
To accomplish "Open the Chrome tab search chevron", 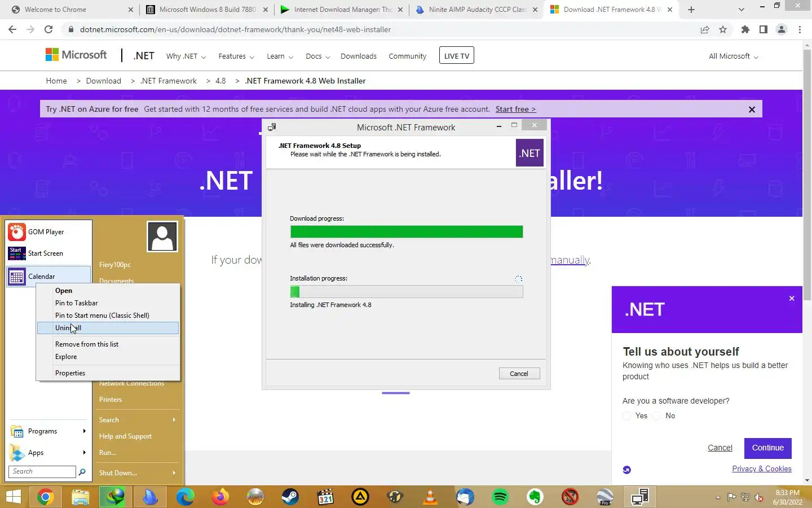I will tap(741, 10).
